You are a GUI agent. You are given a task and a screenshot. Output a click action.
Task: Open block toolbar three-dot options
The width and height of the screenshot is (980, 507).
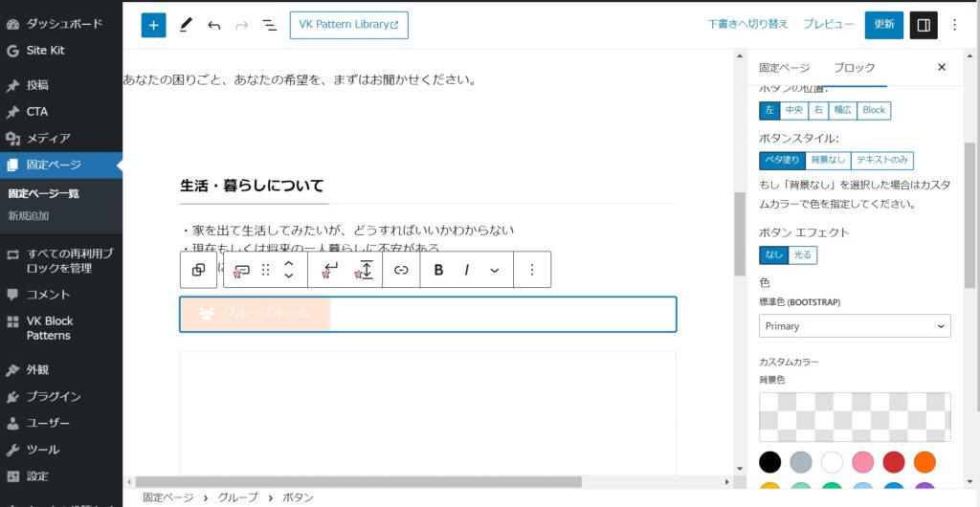pyautogui.click(x=532, y=270)
